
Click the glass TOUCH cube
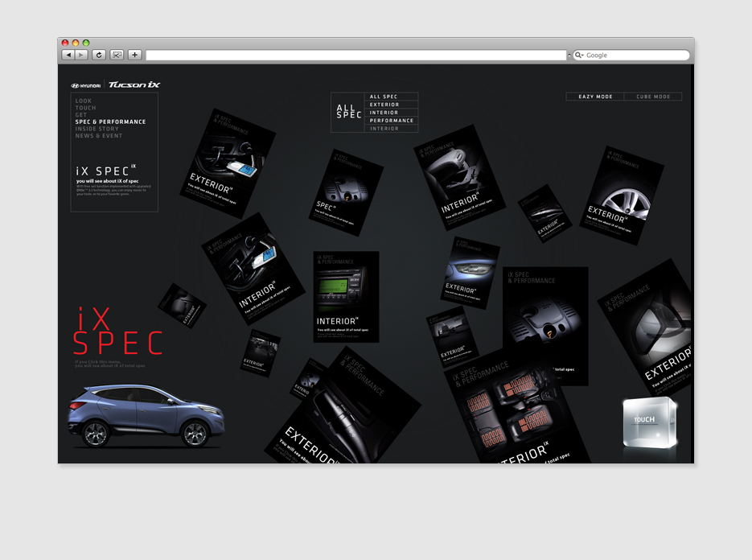click(x=649, y=423)
